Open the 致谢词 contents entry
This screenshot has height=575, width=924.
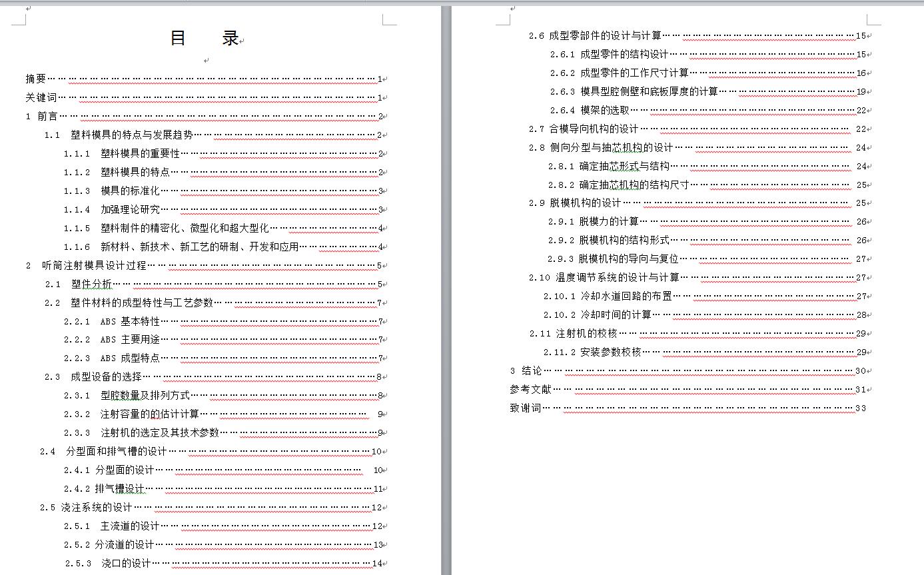click(x=688, y=408)
